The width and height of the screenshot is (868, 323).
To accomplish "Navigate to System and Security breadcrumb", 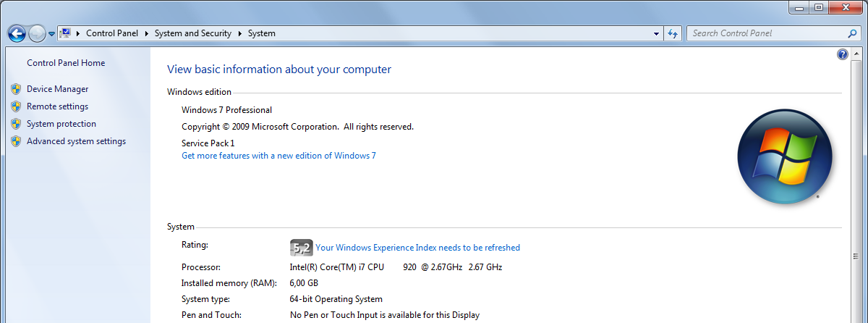I will tap(192, 33).
